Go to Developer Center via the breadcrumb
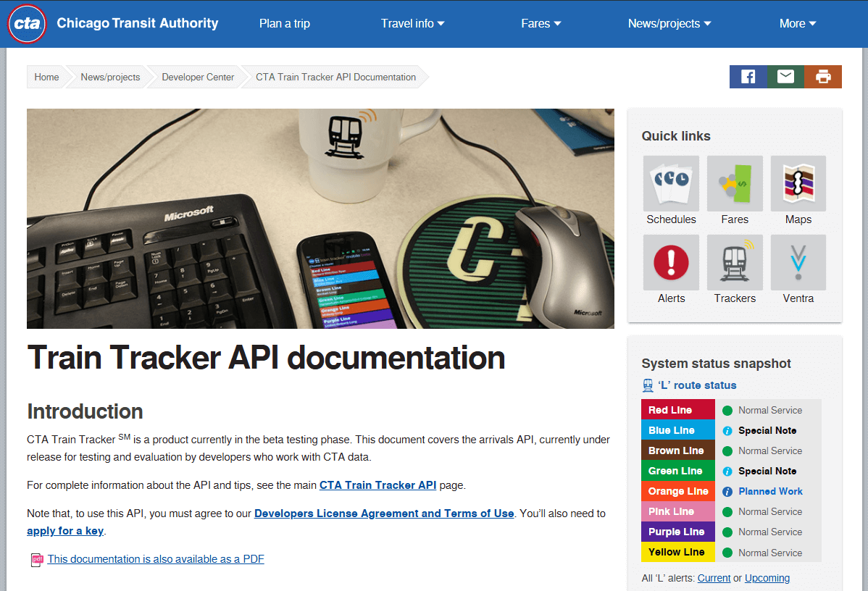 point(198,76)
